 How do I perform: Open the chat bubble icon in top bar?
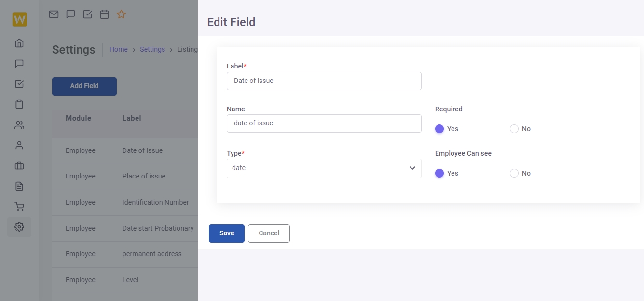70,14
